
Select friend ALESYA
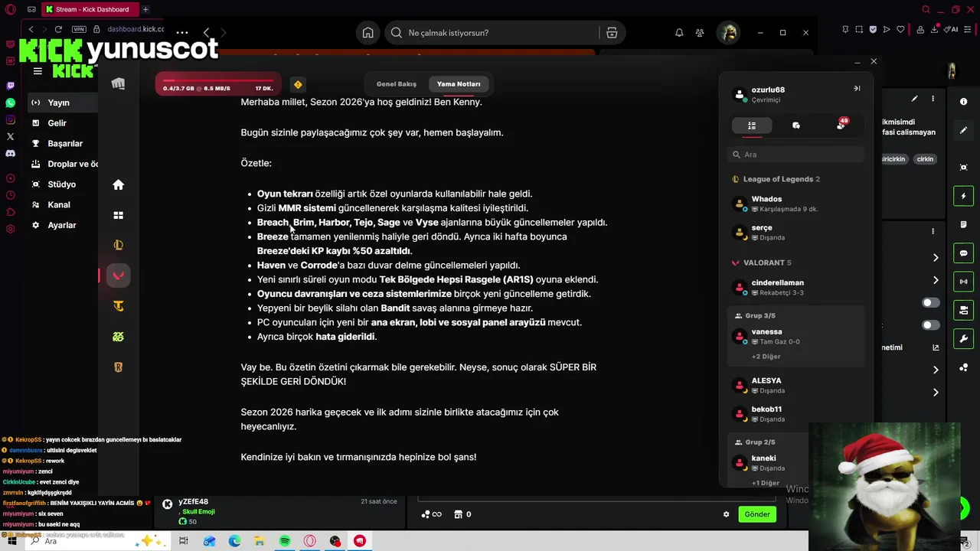coord(796,385)
